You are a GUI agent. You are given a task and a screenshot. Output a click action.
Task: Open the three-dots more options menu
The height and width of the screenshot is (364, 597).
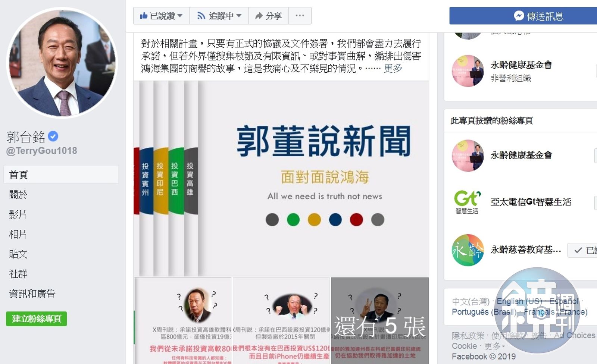[x=300, y=16]
